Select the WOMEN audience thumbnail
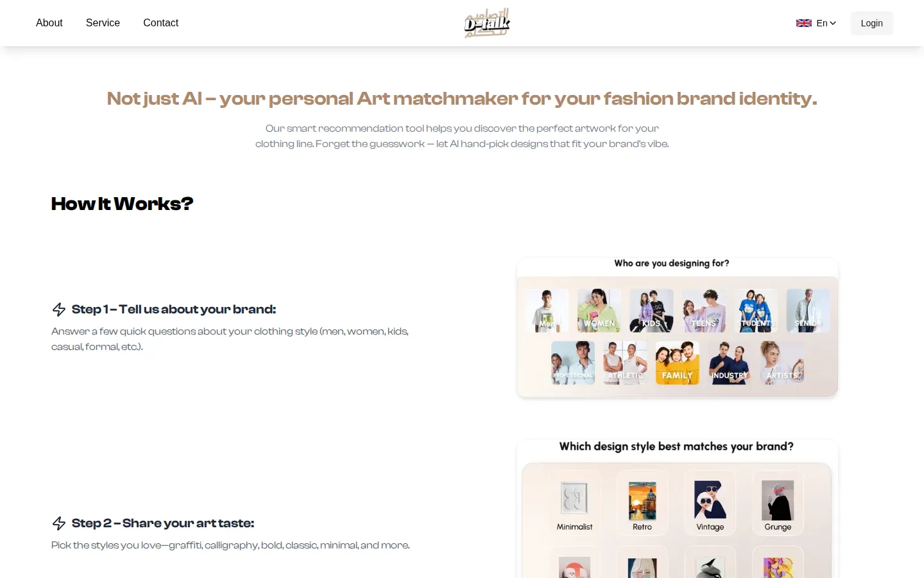The height and width of the screenshot is (578, 924). [599, 311]
